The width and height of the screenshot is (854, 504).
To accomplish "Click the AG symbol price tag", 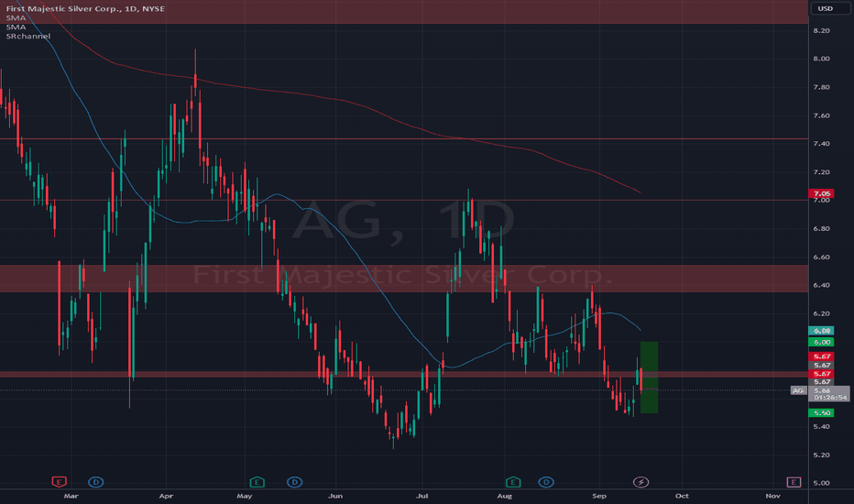I will click(x=798, y=390).
